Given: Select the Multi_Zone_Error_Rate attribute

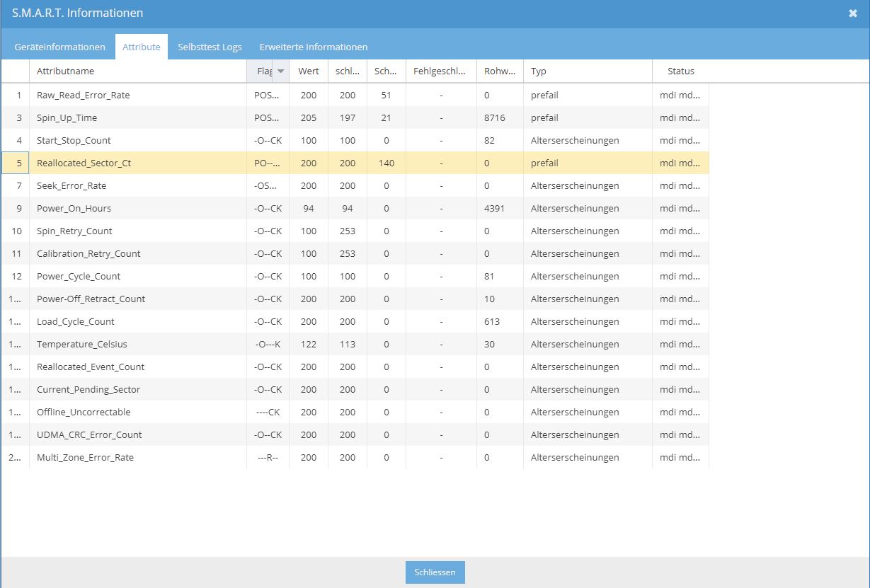Looking at the screenshot, I should 85,457.
